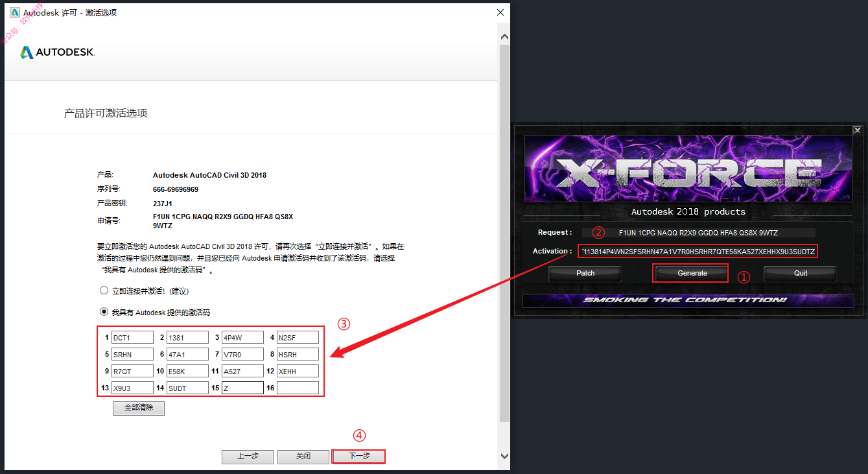Click the 全部清除 clear all button
868x474 pixels.
point(139,408)
